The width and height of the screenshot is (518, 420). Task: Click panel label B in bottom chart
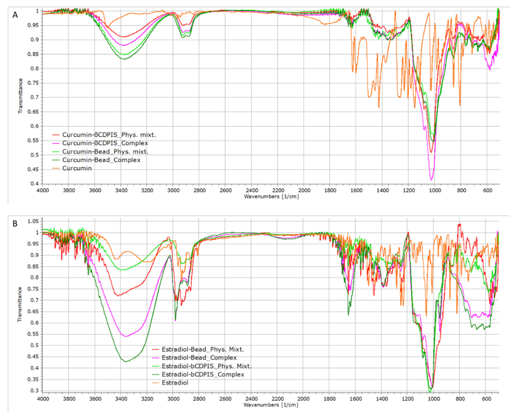click(15, 224)
